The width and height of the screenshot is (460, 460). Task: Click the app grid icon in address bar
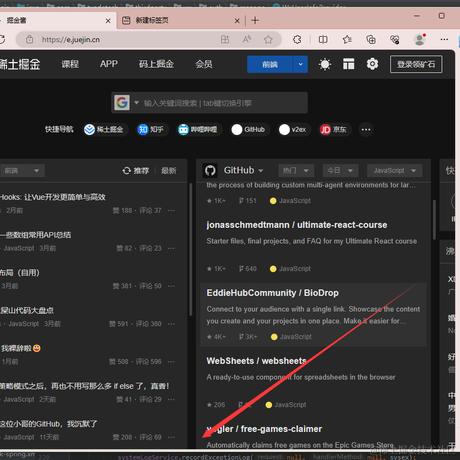click(x=225, y=40)
